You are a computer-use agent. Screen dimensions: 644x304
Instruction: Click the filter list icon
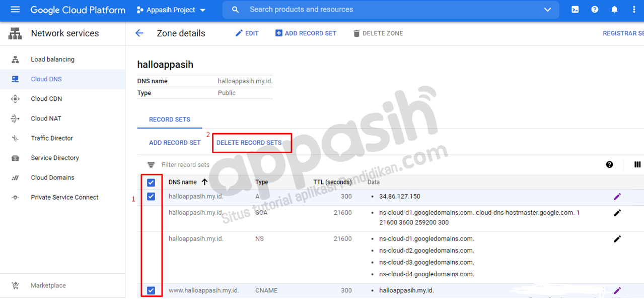[x=151, y=165]
